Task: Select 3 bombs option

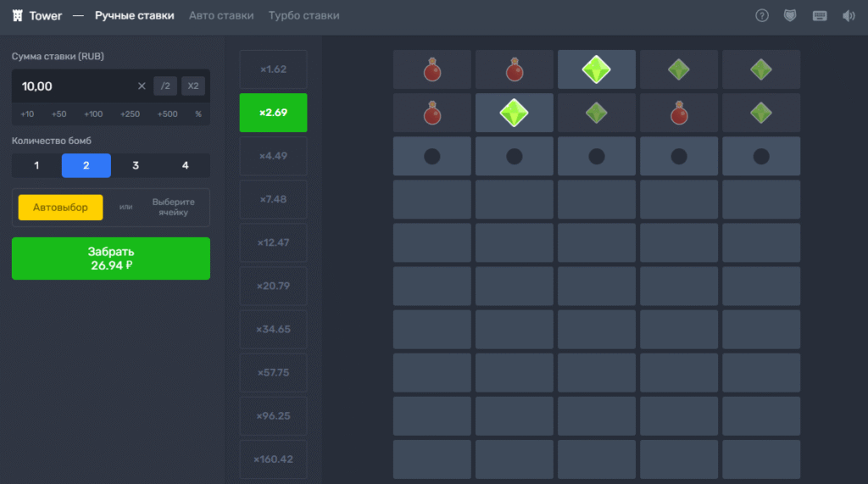Action: (x=136, y=165)
